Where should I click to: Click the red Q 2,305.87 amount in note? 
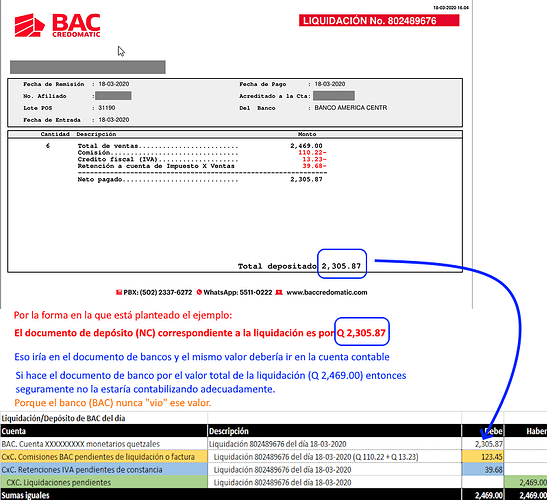361,333
